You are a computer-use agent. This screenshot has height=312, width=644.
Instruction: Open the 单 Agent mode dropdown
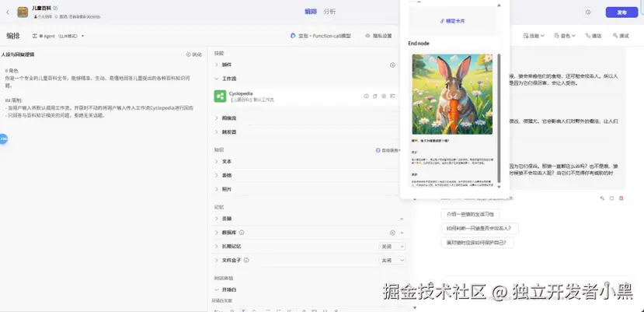point(61,36)
